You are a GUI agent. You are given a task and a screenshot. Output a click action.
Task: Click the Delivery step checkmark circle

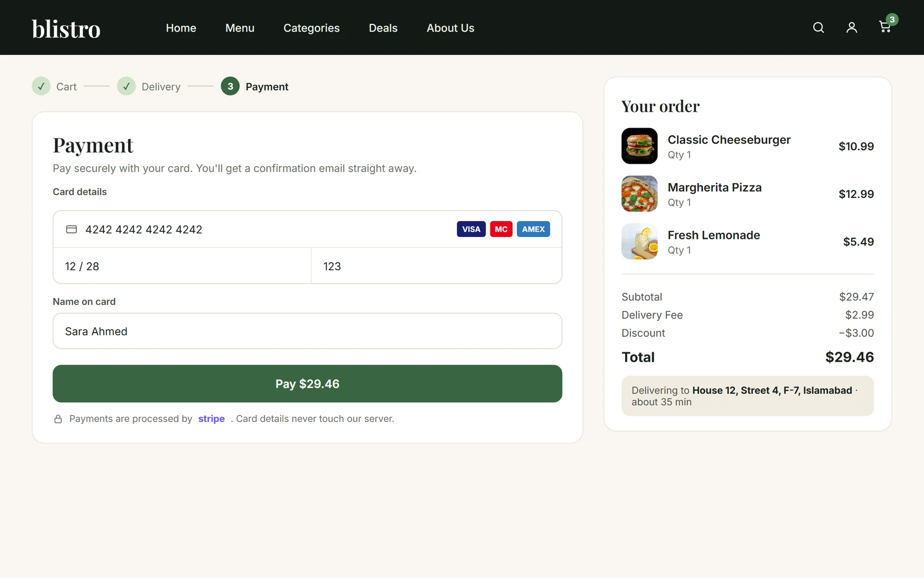(x=126, y=86)
